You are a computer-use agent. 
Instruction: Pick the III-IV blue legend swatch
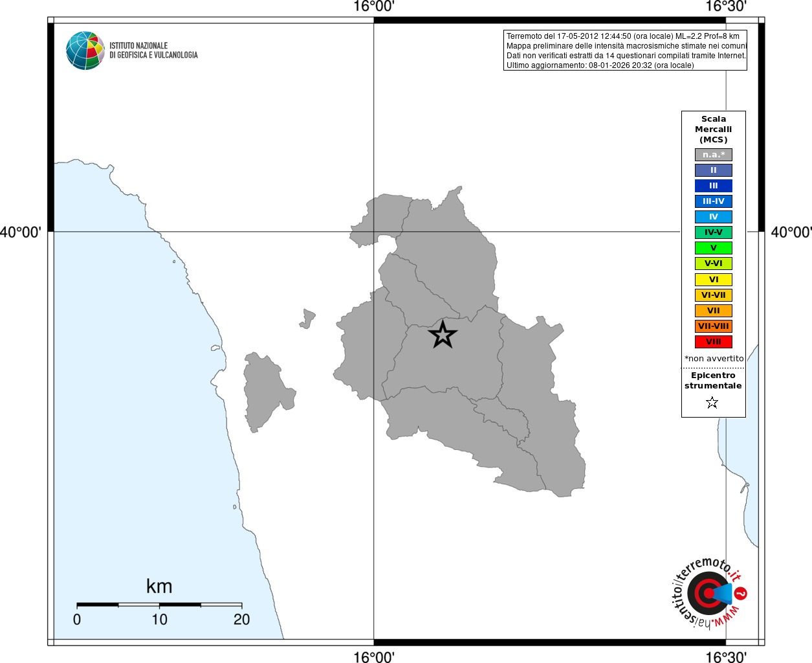click(x=713, y=201)
